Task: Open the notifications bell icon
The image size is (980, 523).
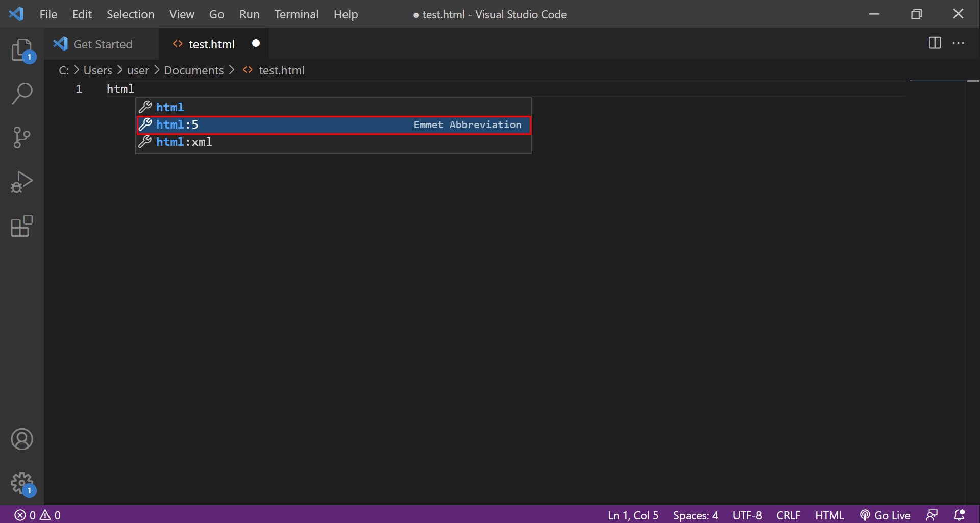Action: (x=960, y=515)
